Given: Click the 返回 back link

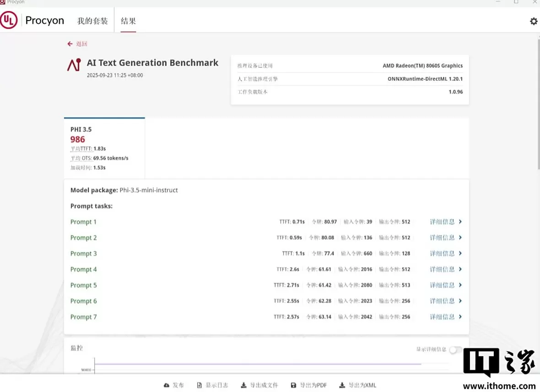Looking at the screenshot, I should (x=81, y=44).
